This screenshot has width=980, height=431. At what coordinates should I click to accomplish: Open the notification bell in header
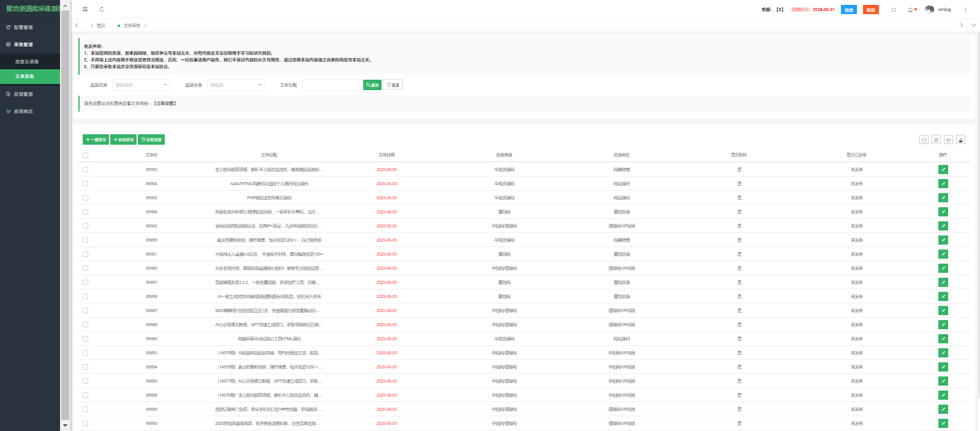tap(910, 10)
